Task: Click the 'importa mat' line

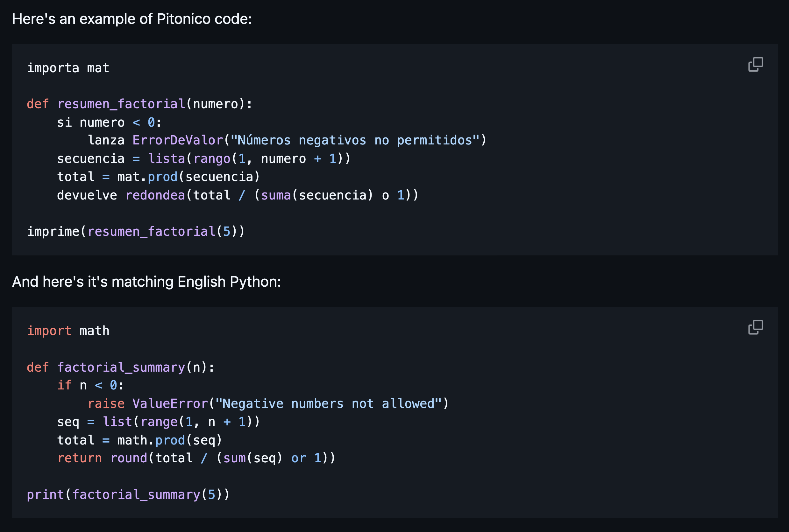Action: click(68, 68)
